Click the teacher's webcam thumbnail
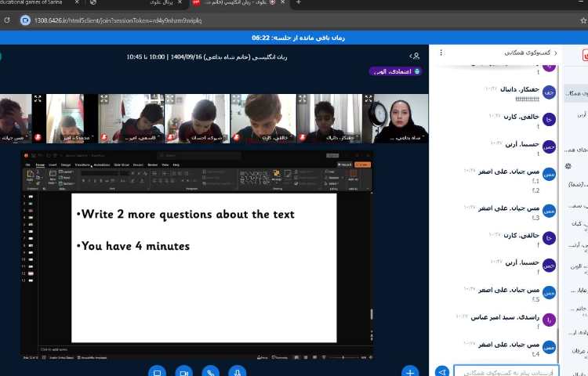 [x=401, y=118]
